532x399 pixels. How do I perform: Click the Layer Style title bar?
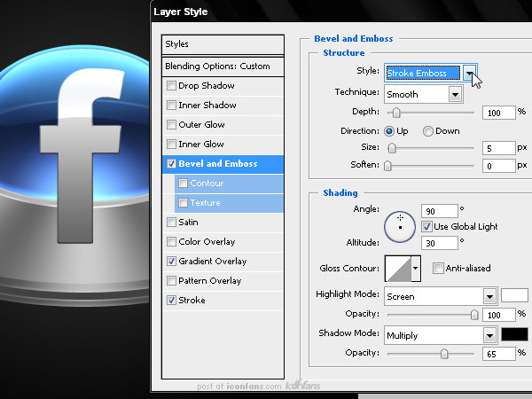341,12
